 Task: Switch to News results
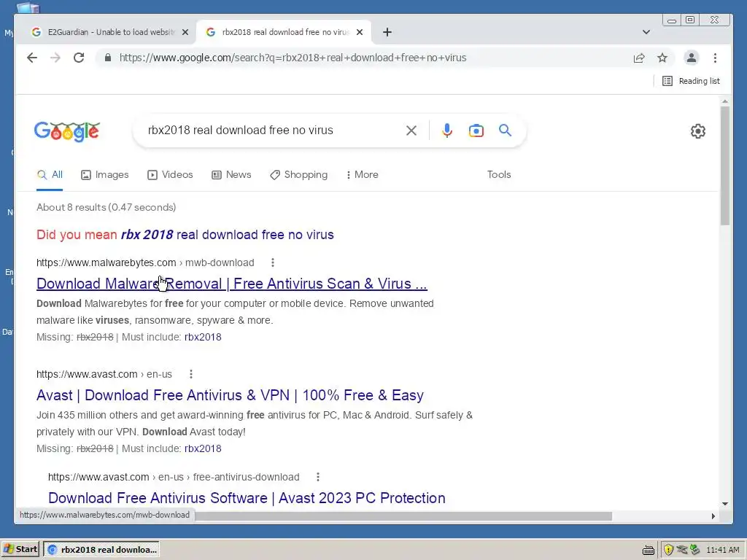click(x=231, y=175)
